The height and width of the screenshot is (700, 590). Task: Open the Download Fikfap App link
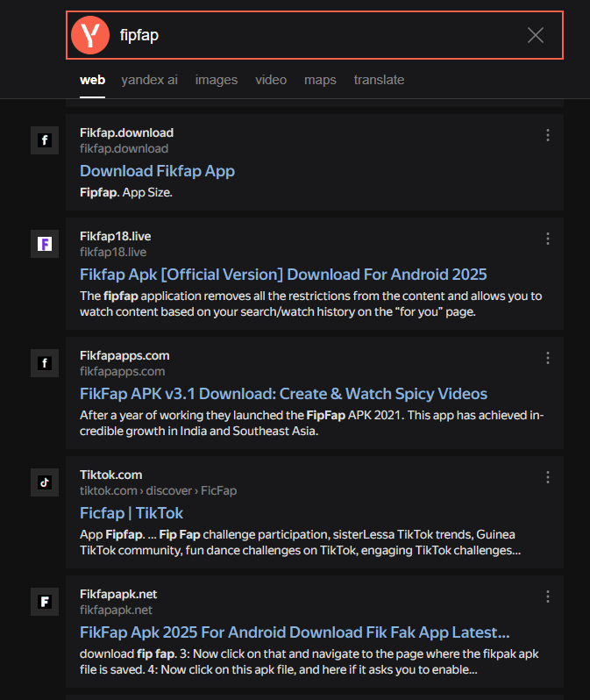tap(157, 171)
